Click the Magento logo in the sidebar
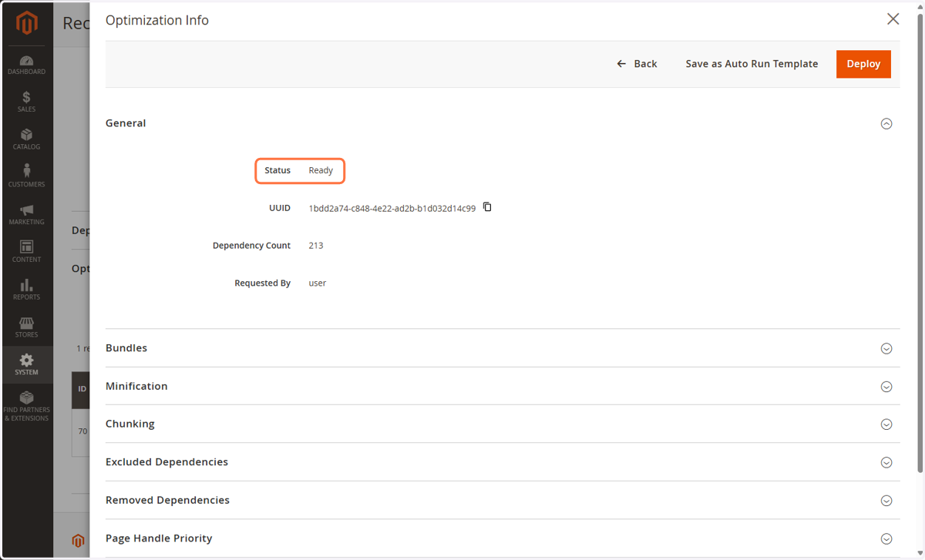Screen dimensions: 925x560 coord(26,24)
